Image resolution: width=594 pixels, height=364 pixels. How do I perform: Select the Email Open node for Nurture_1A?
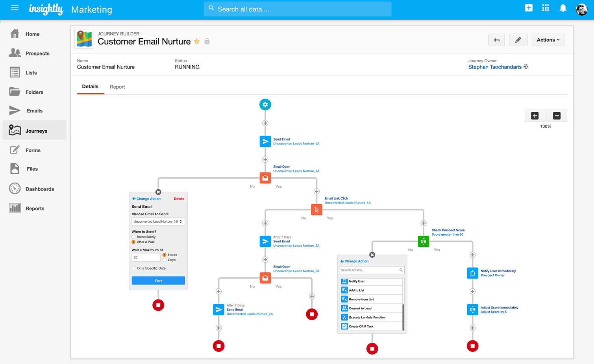pos(265,178)
